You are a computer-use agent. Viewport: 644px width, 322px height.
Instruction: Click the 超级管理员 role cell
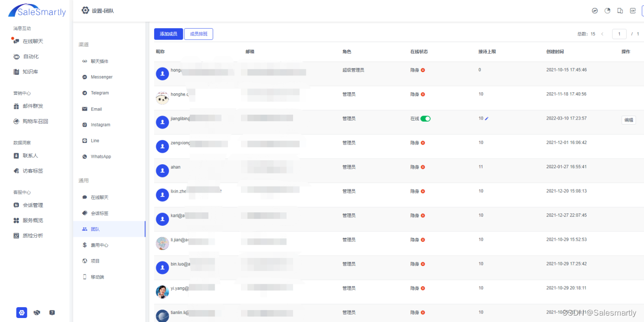(x=353, y=70)
